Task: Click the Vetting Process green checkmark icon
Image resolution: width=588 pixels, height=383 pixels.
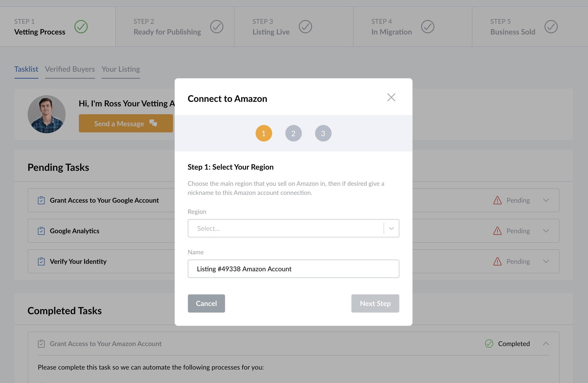Action: click(x=81, y=27)
